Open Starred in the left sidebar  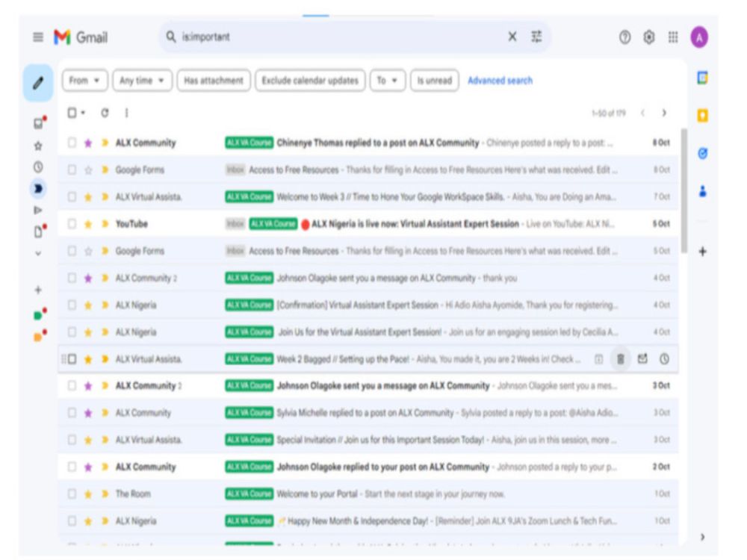pyautogui.click(x=38, y=146)
